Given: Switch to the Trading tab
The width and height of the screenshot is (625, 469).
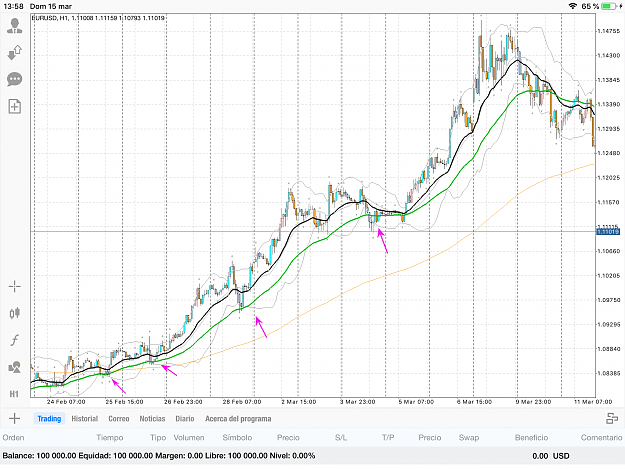Looking at the screenshot, I should 49,419.
